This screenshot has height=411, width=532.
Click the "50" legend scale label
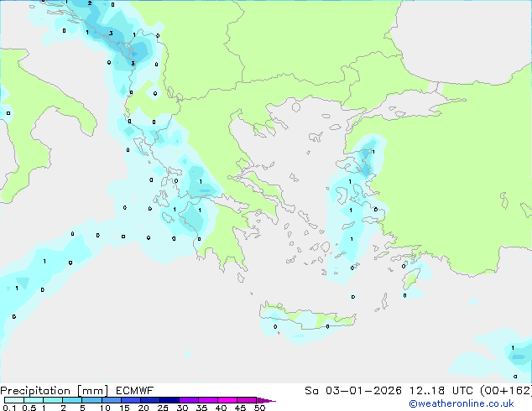click(259, 408)
